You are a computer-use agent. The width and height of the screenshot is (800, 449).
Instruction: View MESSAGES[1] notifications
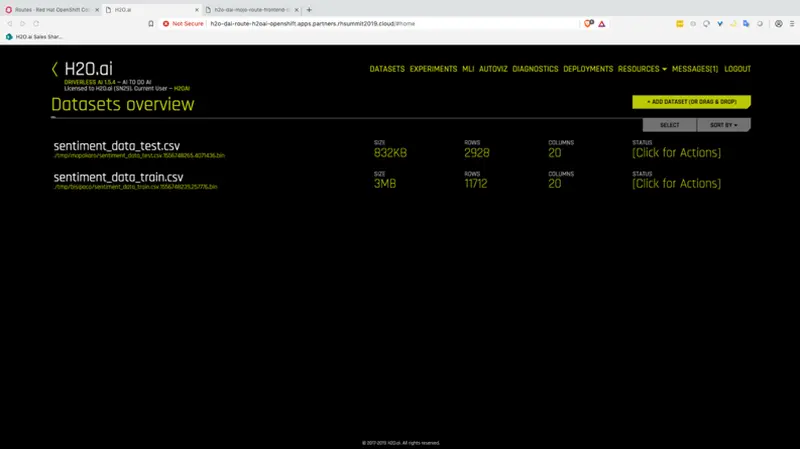694,69
